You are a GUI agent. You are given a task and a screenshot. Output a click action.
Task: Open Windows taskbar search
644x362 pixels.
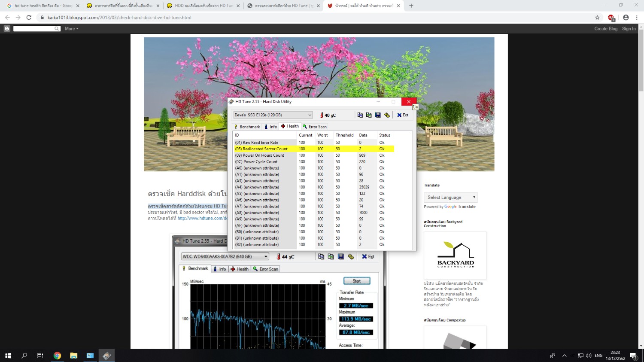24,356
